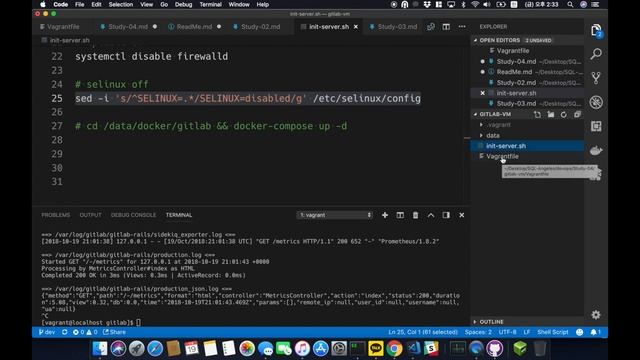Click the Share button in status bar
640x360 pixels.
[x=114, y=332]
